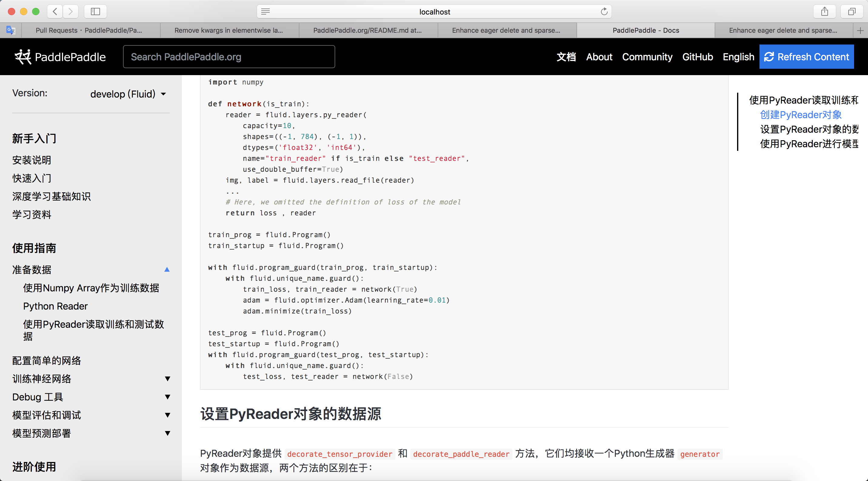
Task: Jump to 创建PyReader对象 in the page outline
Action: pos(801,115)
